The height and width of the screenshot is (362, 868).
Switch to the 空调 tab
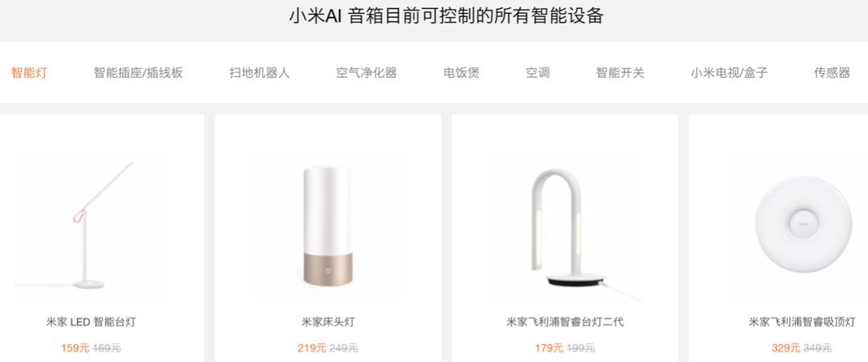(x=538, y=73)
